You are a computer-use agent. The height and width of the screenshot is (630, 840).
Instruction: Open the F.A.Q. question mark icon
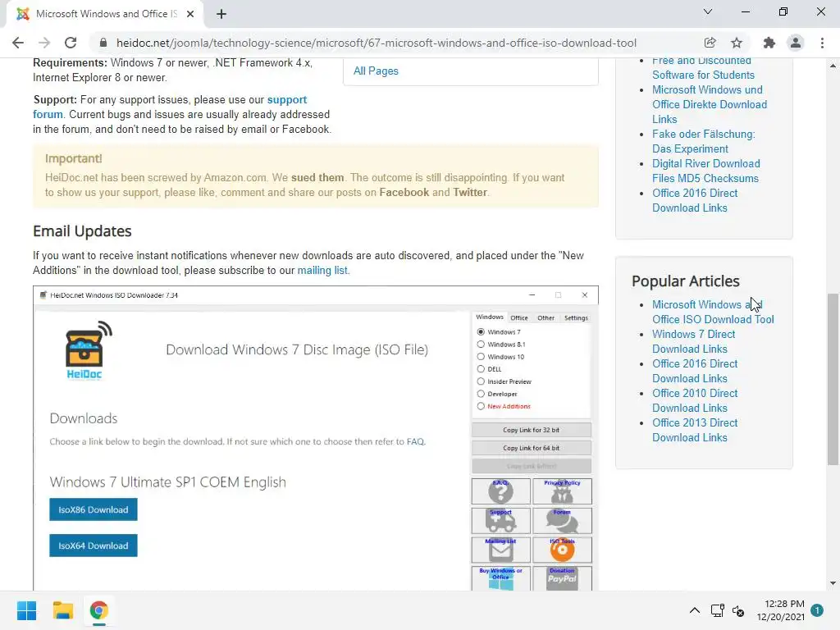[x=501, y=491]
